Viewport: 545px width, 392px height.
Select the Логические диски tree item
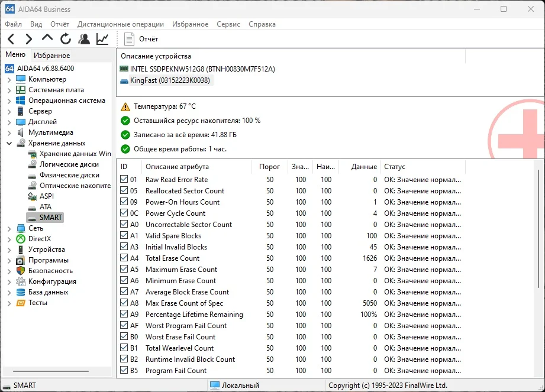[x=69, y=164]
